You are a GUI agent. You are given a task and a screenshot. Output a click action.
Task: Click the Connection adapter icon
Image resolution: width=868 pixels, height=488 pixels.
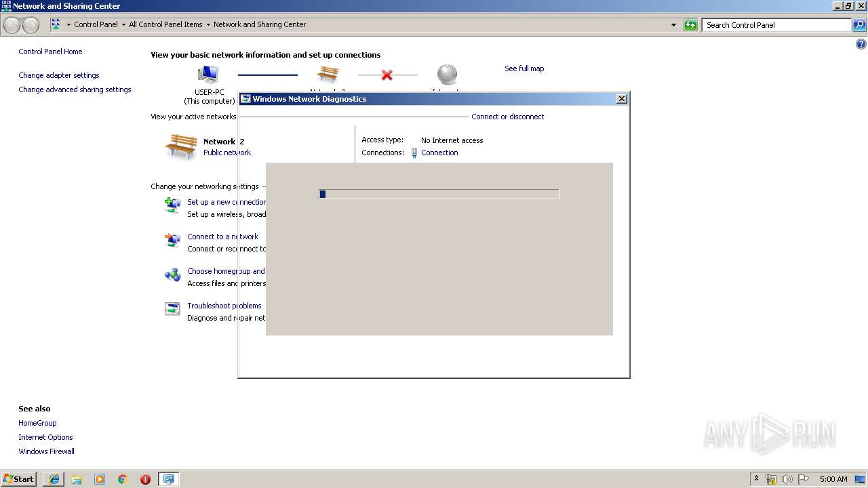click(414, 153)
